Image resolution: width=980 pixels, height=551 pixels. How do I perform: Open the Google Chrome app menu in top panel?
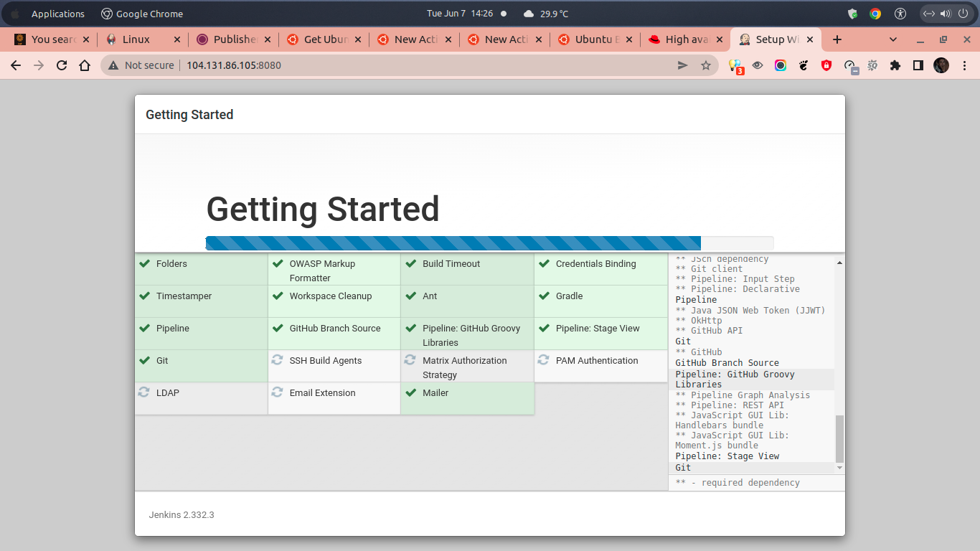142,14
